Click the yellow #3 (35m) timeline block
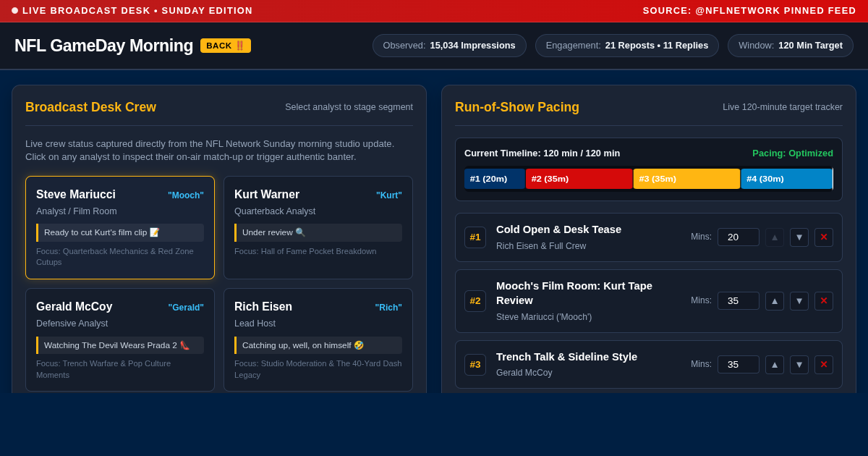Viewport: 868px width, 456px height. point(687,179)
